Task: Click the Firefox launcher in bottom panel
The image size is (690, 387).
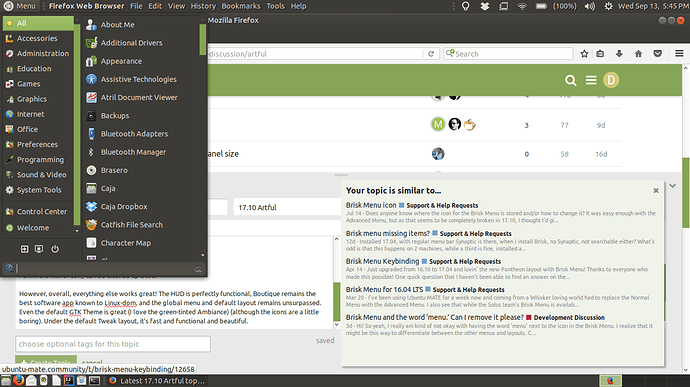Action: click(x=18, y=380)
